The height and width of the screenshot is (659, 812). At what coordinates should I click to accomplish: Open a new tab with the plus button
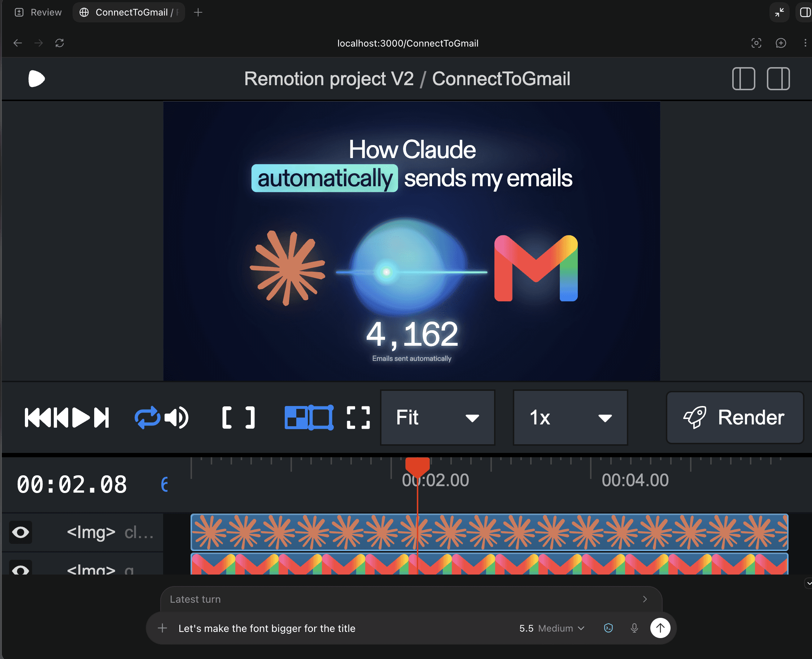198,12
